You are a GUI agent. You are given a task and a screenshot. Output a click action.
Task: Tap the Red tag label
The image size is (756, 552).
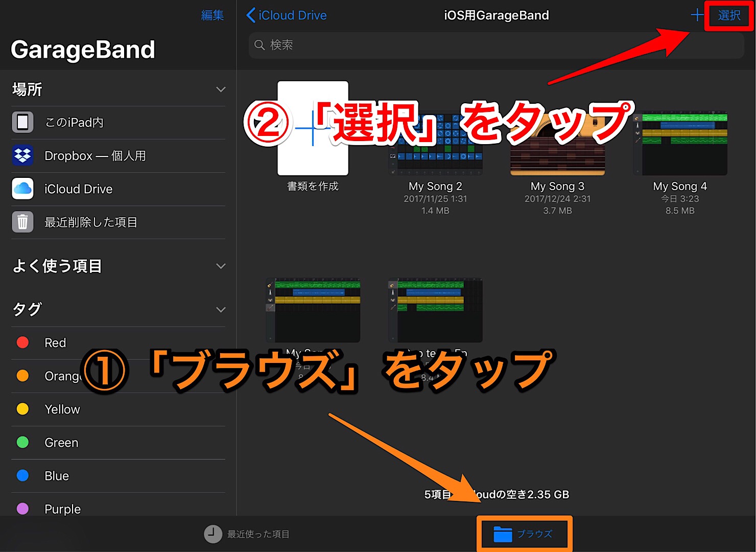click(55, 342)
